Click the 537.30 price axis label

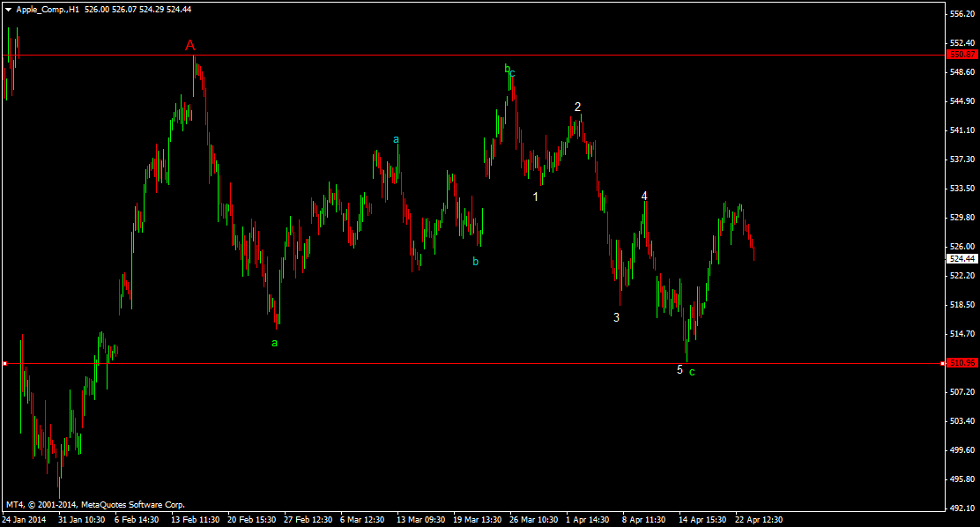pos(962,160)
